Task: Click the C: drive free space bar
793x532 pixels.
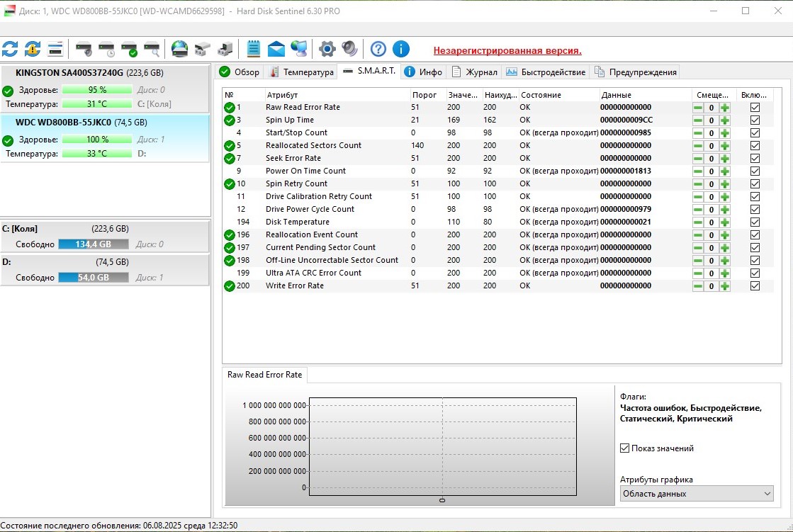Action: [x=93, y=244]
